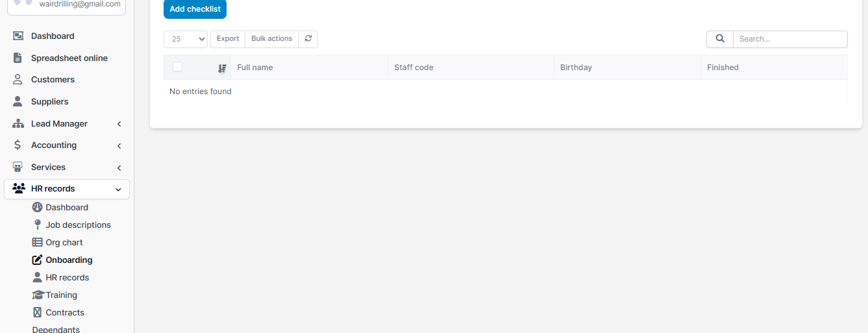The image size is (868, 333).
Task: Click the magnifier search icon
Action: pos(720,39)
